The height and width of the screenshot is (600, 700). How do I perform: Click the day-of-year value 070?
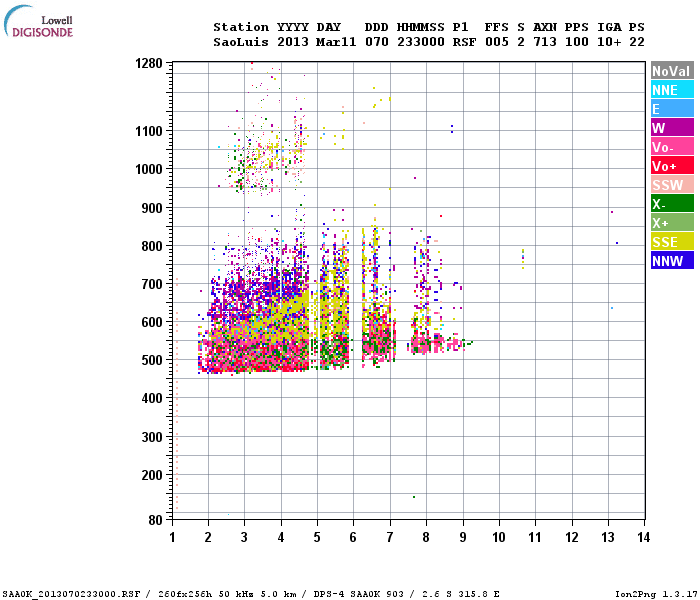pyautogui.click(x=377, y=42)
